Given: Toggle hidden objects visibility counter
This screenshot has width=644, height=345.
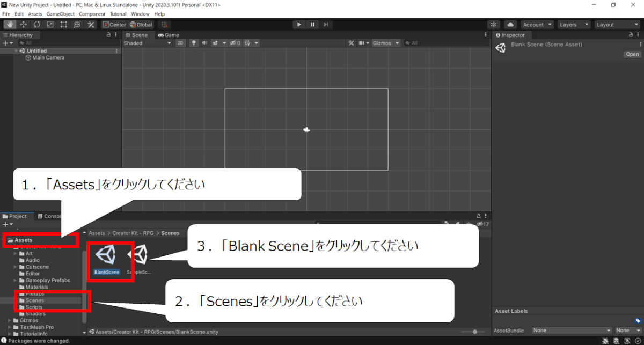Looking at the screenshot, I should [235, 43].
